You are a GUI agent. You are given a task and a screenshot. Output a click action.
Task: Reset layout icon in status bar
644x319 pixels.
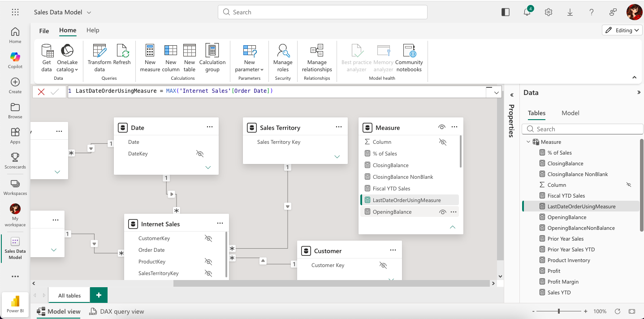click(x=618, y=311)
